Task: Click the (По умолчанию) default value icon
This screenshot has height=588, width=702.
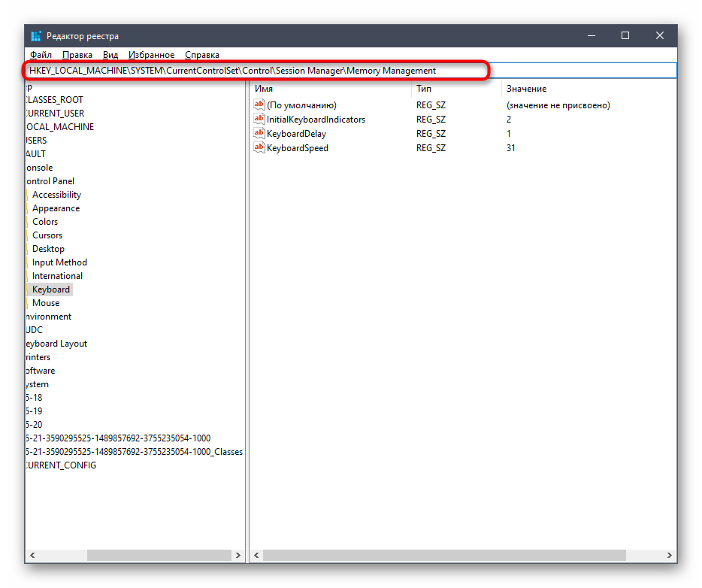Action: click(260, 105)
